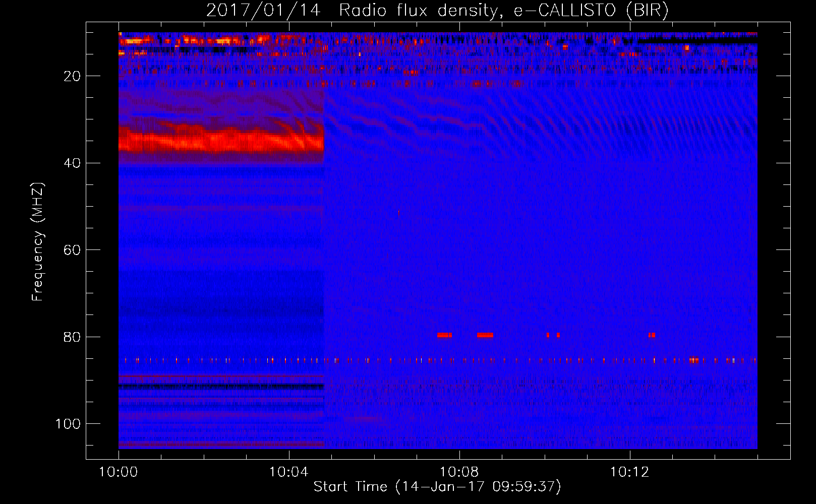
Task: Click the plot title "Radio flux density, e-CALLISTO (BIR)"
Action: click(x=503, y=11)
